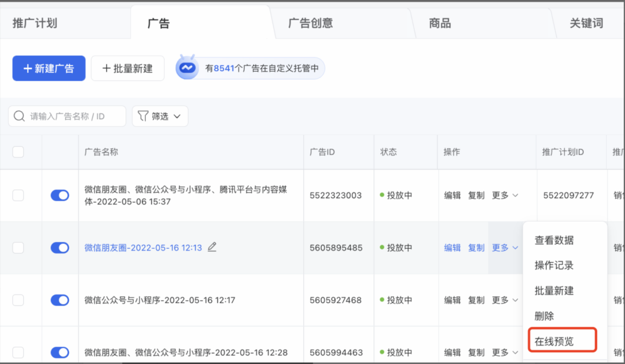Select 在线预览 from the dropdown menu
This screenshot has width=625, height=364.
pos(554,341)
